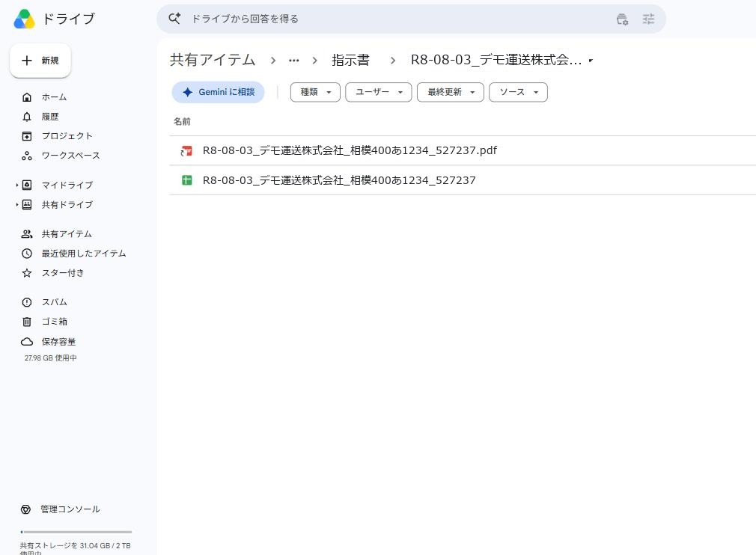
Task: Click the スパム warning icon
Action: tap(27, 302)
